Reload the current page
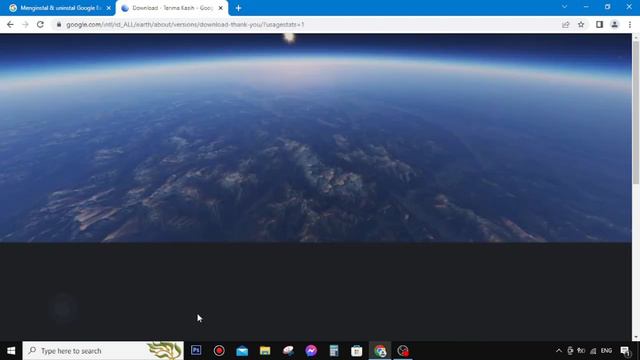 pyautogui.click(x=40, y=24)
